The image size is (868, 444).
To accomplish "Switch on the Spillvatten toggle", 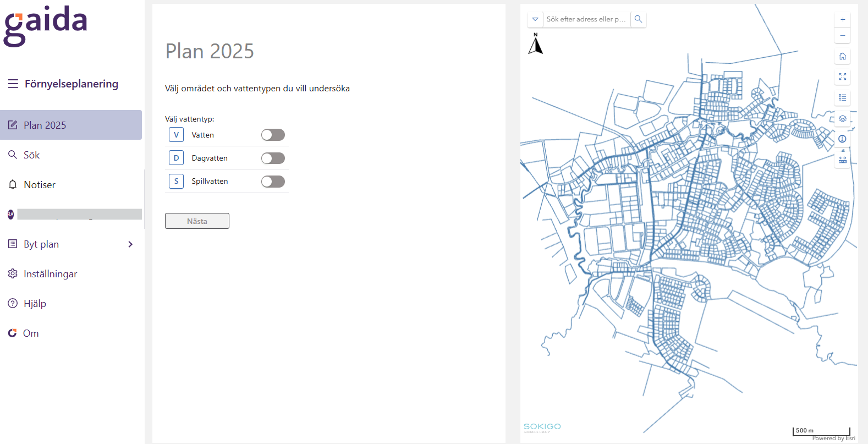I will tap(273, 182).
